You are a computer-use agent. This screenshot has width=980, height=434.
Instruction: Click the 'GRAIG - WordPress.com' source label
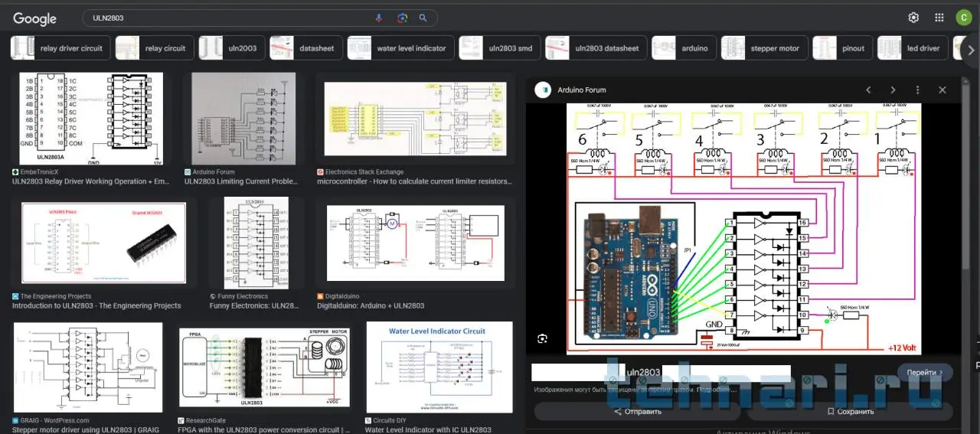pos(55,420)
